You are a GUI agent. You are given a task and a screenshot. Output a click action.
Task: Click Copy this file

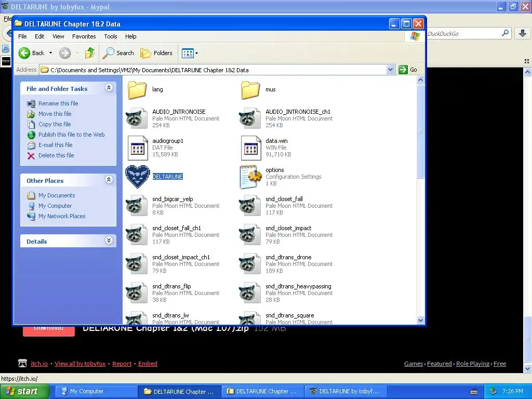click(55, 124)
